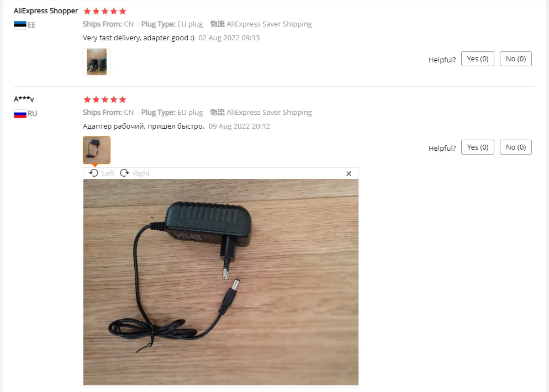Select the highlighted thumbnail in A***v's review
The image size is (549, 392).
point(97,150)
